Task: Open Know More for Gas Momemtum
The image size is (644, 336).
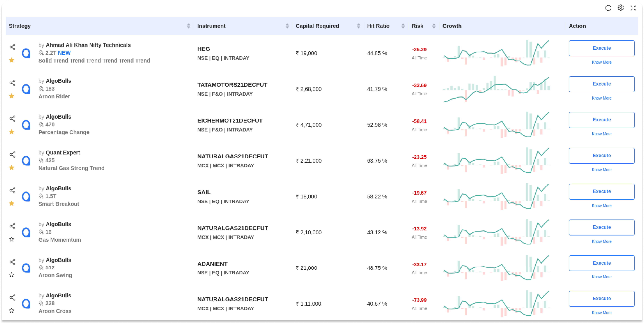Action: (x=602, y=242)
